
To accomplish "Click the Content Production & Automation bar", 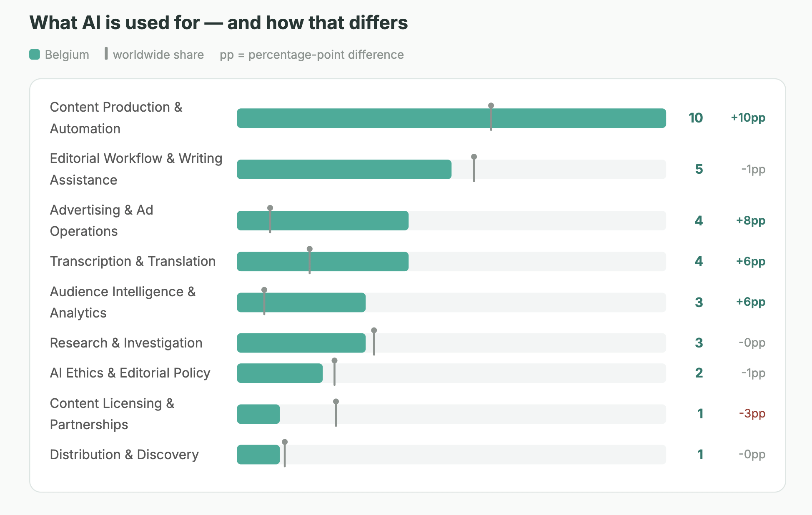I will (x=451, y=118).
